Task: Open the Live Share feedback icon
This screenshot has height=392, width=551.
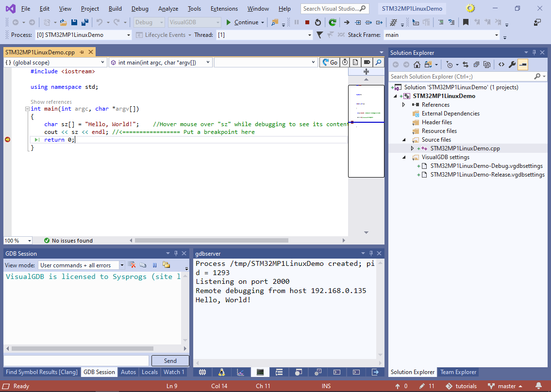Action: (537, 22)
